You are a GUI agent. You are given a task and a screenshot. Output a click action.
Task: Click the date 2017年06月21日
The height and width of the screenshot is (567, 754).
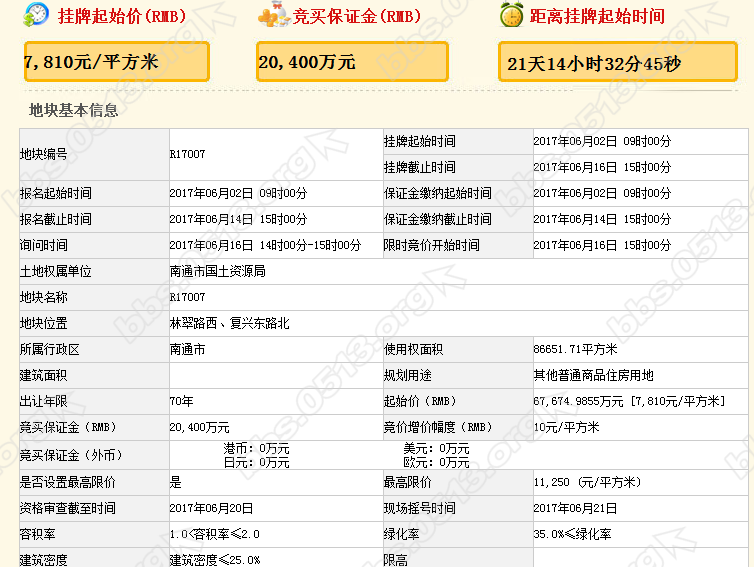point(575,508)
